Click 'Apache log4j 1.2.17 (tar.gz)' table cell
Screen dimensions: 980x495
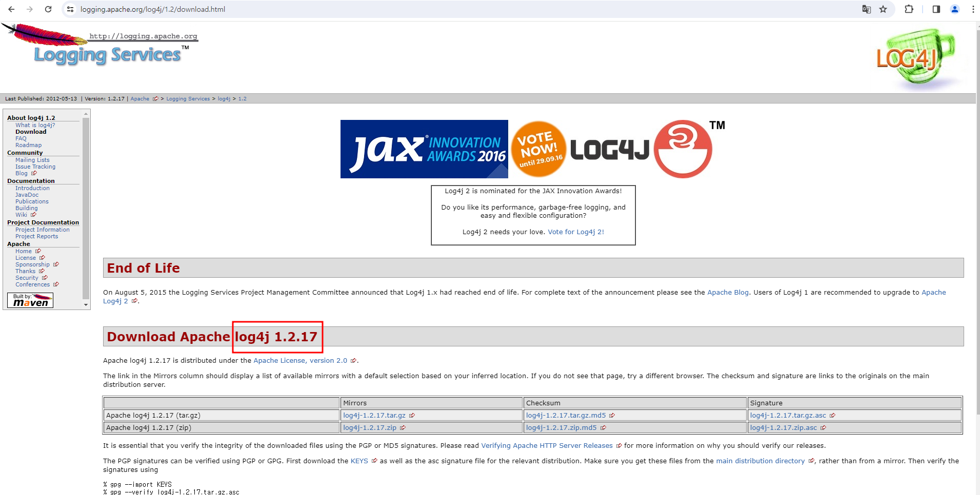(222, 416)
